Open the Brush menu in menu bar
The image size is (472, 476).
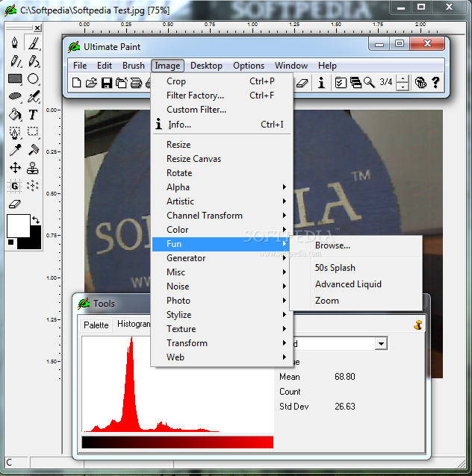[x=134, y=66]
